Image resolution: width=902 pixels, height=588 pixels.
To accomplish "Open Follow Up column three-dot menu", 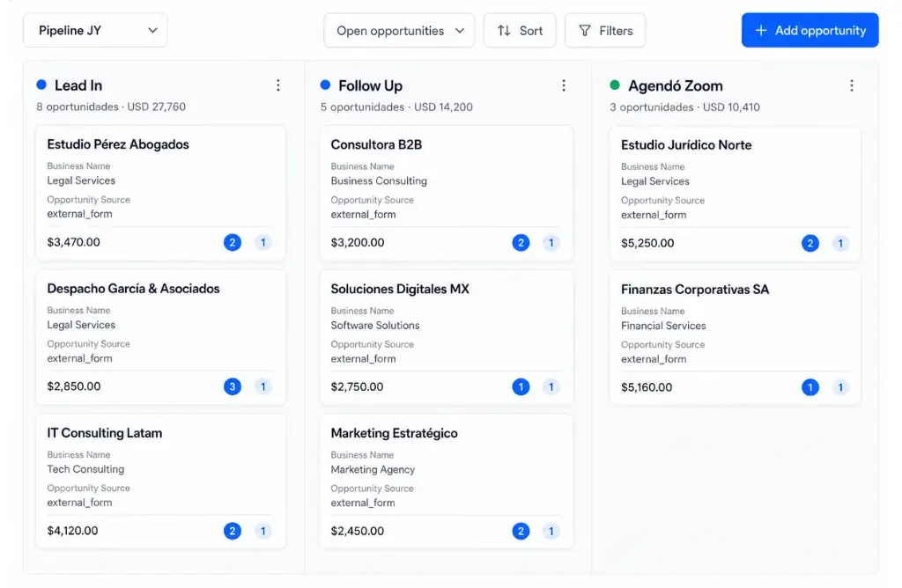I will pos(564,85).
